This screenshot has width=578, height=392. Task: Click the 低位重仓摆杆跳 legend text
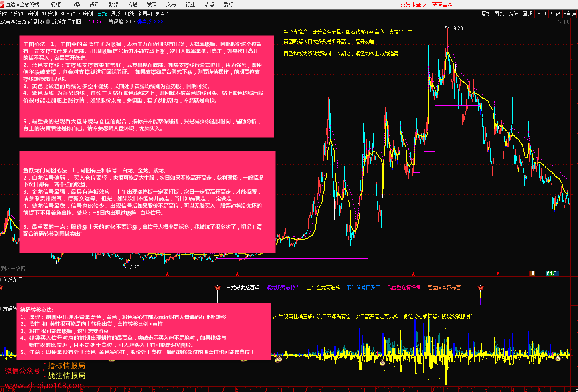tap(404, 287)
